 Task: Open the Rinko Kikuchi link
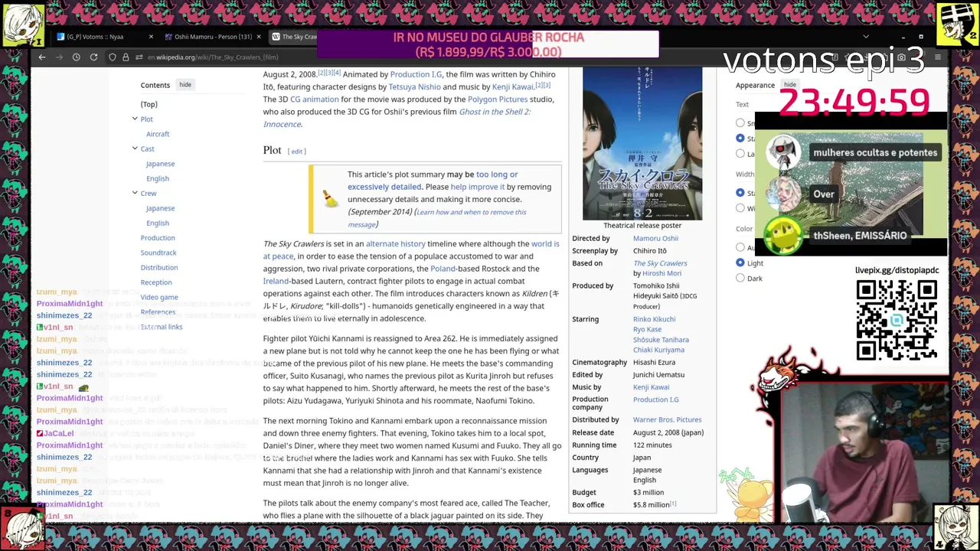click(654, 319)
